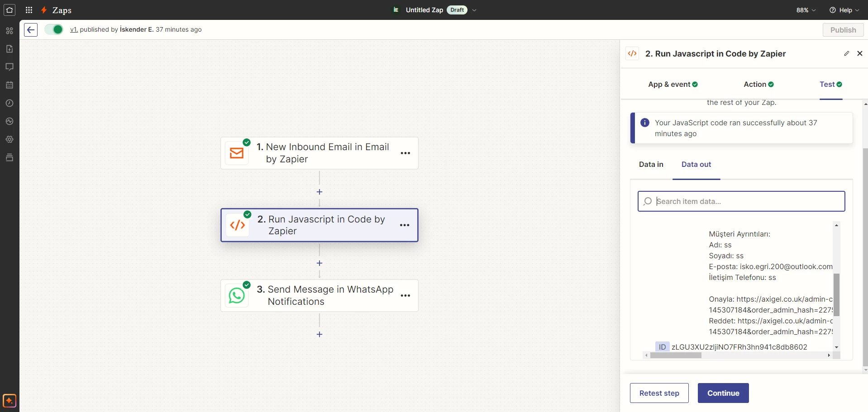Click the blue info icon in the success notice
Screen dimensions: 868x412
click(x=645, y=123)
